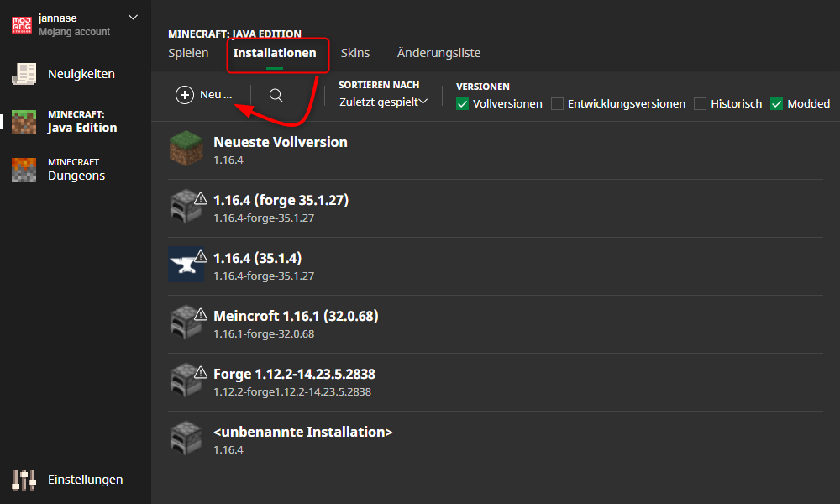Select the 1.16.4 (forge 35.1.27) installation
840x504 pixels.
coord(496,208)
